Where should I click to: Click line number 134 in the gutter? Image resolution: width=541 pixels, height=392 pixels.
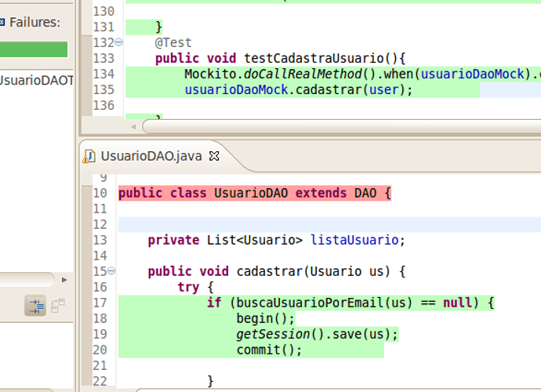(103, 74)
